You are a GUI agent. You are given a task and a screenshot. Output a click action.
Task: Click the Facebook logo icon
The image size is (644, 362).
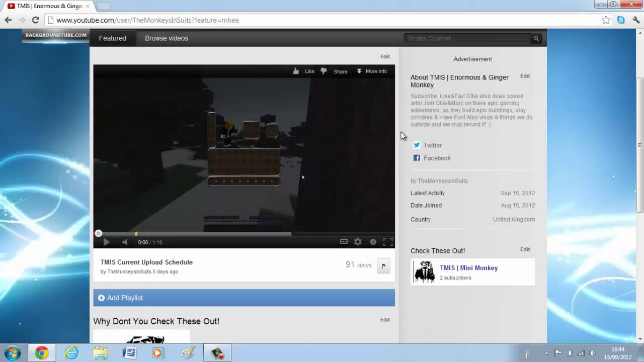[417, 158]
